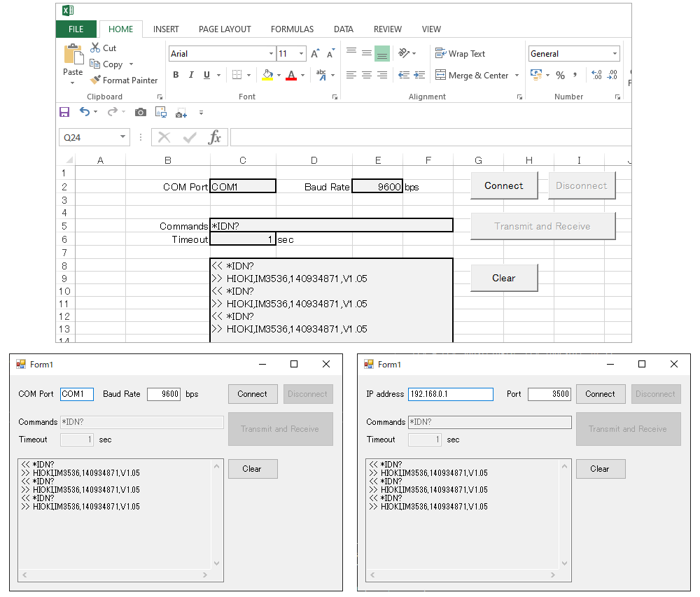The height and width of the screenshot is (597, 700).
Task: Click Decrease Decimal icon
Action: coord(612,75)
